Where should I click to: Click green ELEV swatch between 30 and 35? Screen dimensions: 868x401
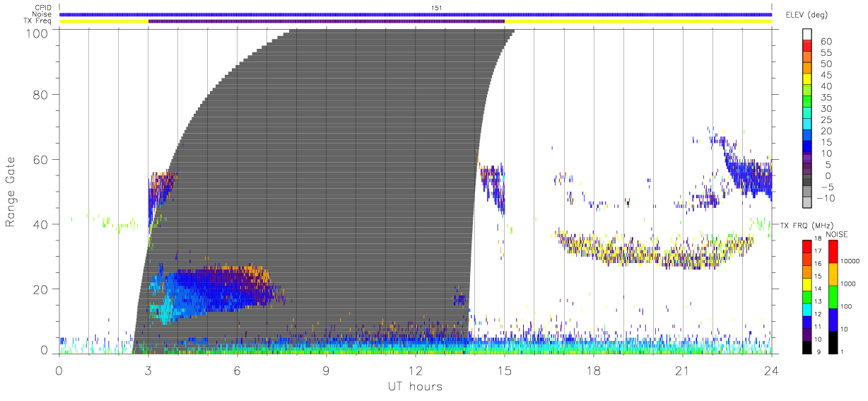(x=807, y=103)
